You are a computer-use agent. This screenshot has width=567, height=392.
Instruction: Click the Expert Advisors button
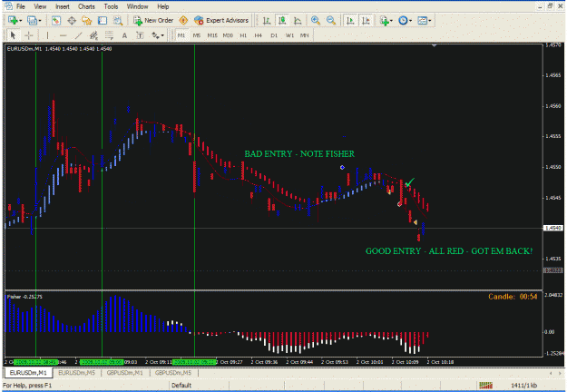tap(221, 21)
